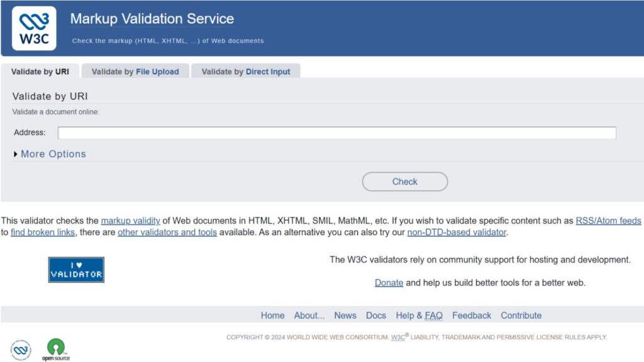Switch to Validate by Direct Input tab
The image size is (644, 362).
tap(246, 72)
